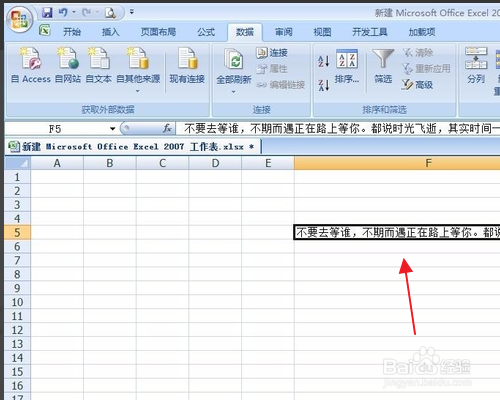Select row 10 header
This screenshot has height=400, width=500.
pyautogui.click(x=17, y=302)
